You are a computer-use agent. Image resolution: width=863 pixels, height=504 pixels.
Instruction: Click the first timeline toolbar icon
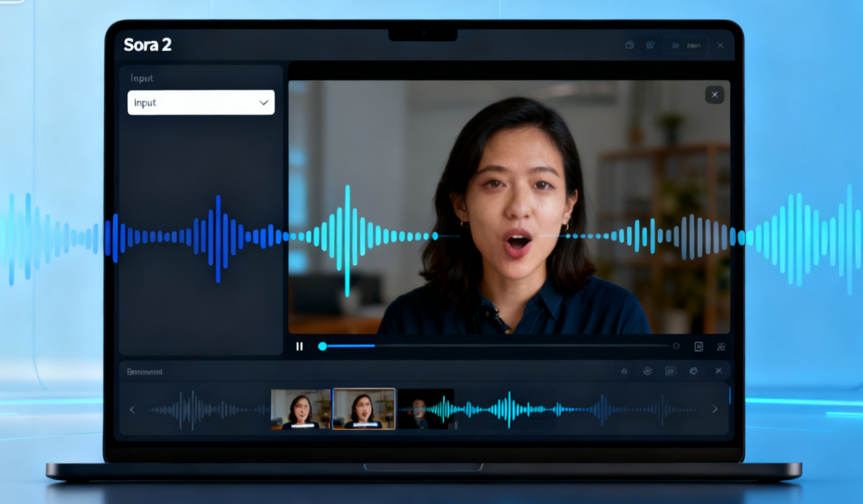click(x=625, y=371)
